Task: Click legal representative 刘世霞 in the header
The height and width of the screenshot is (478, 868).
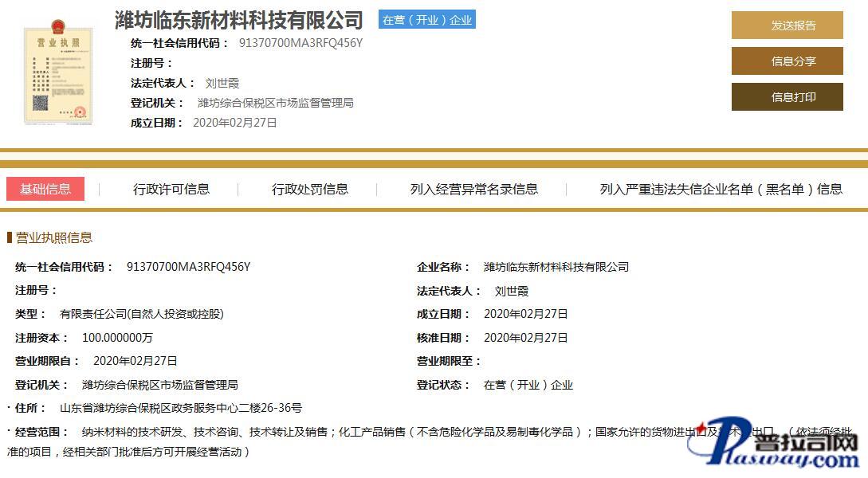Action: tap(222, 83)
